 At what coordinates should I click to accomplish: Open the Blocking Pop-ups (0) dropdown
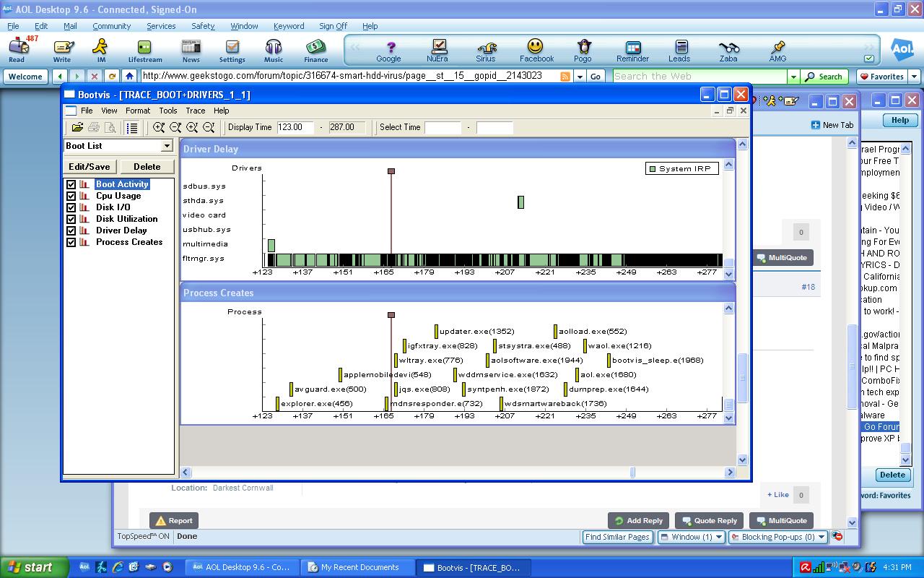point(777,537)
